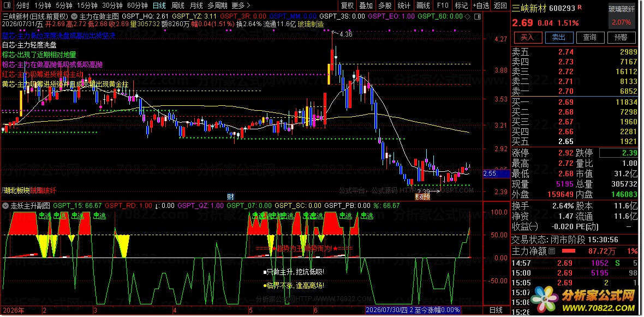Click the 多股 multi-stock button
The image size is (644, 317).
click(x=385, y=6)
